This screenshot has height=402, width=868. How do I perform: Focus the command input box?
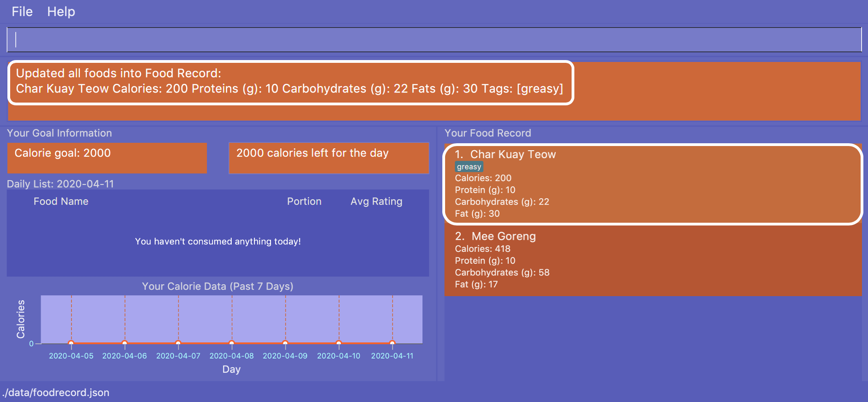click(434, 40)
